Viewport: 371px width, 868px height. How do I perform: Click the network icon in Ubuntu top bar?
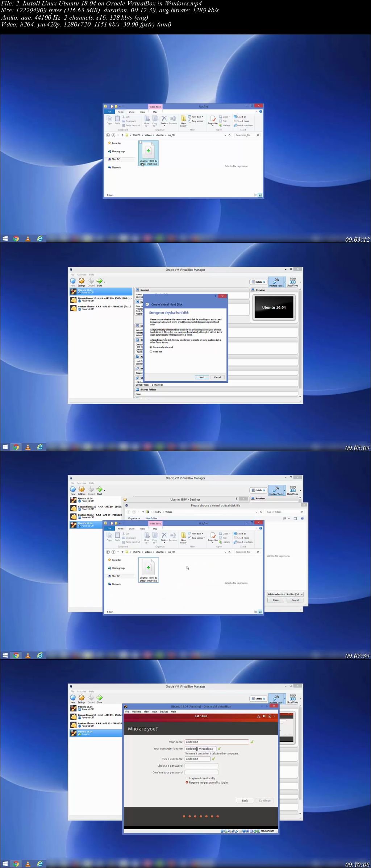(x=259, y=716)
